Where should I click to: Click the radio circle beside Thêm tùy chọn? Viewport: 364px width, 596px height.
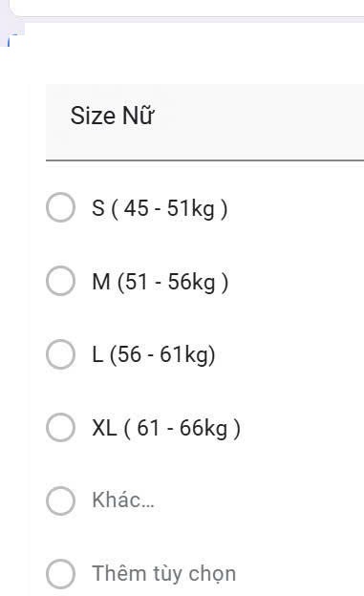click(60, 574)
